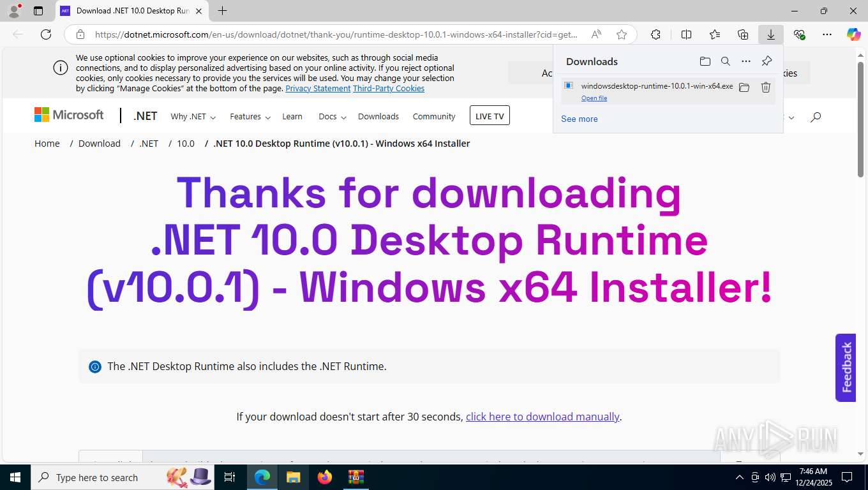This screenshot has width=868, height=490.
Task: Open notification center icon
Action: click(x=847, y=477)
